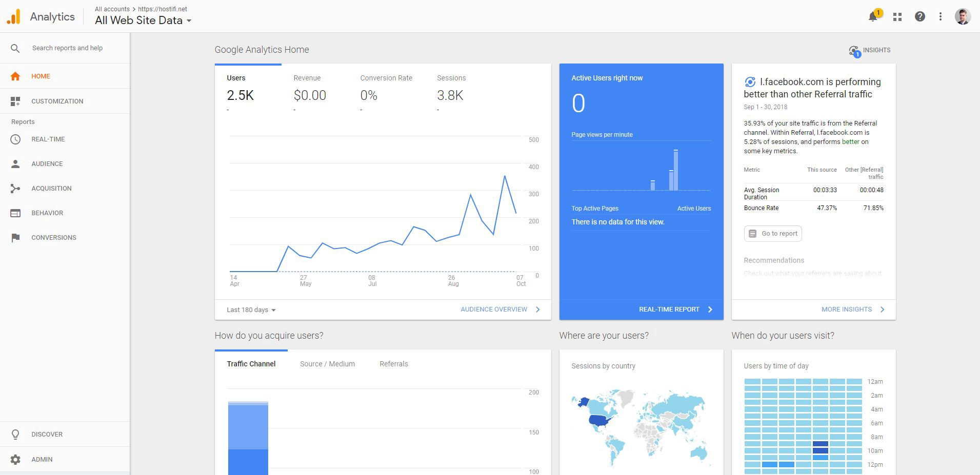Open the Last 180 days dropdown
This screenshot has width=980, height=475.
point(251,310)
